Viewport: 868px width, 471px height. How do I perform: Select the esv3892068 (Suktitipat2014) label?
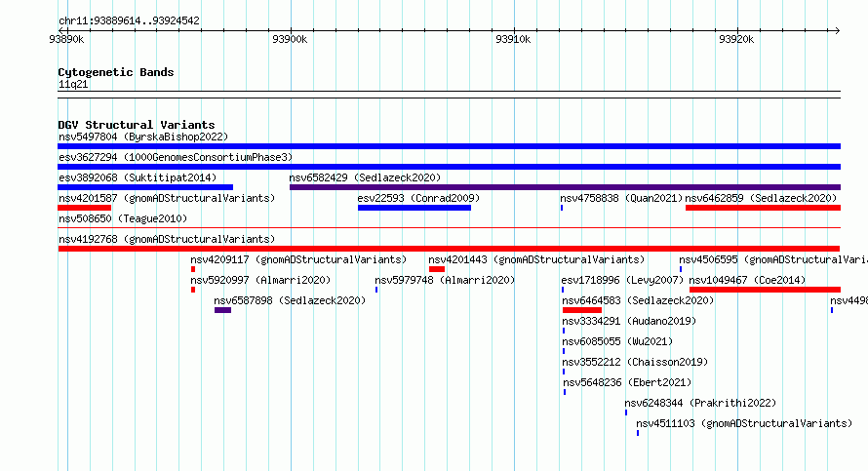pos(138,177)
